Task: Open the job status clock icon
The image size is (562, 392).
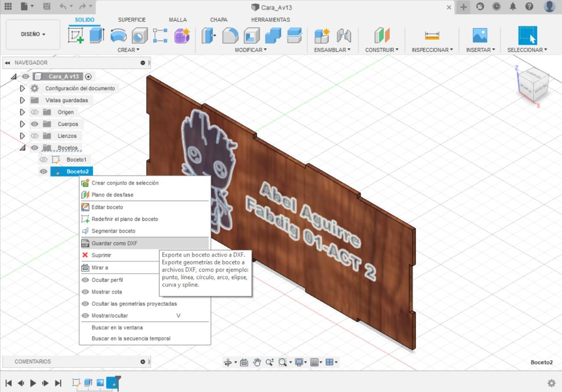Action: tap(496, 7)
